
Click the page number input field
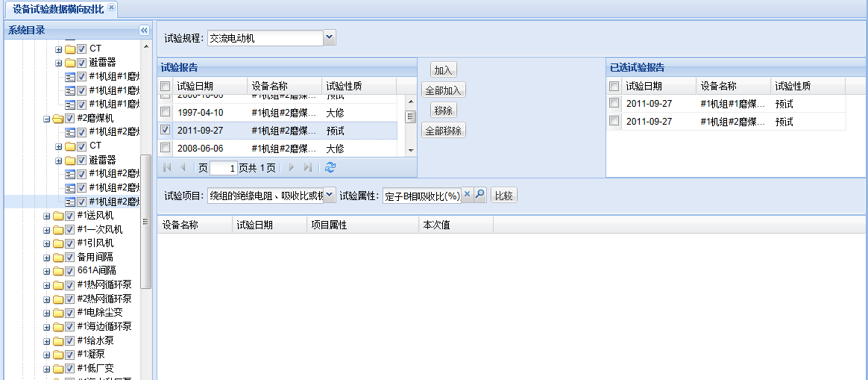(x=223, y=169)
